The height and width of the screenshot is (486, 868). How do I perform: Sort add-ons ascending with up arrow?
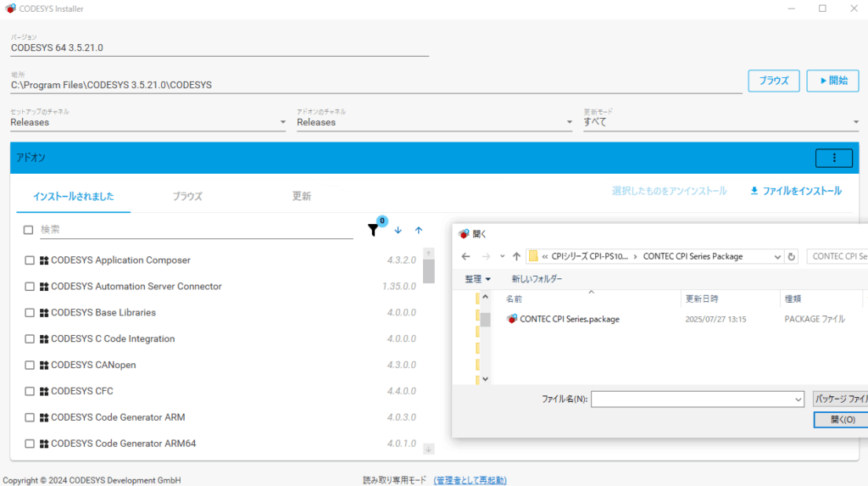point(419,230)
